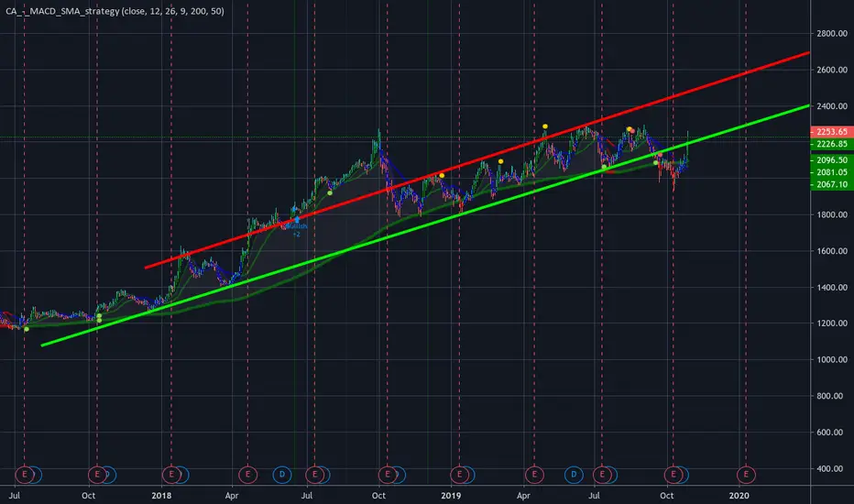Open the earnings marker just after 2018 label

click(171, 475)
